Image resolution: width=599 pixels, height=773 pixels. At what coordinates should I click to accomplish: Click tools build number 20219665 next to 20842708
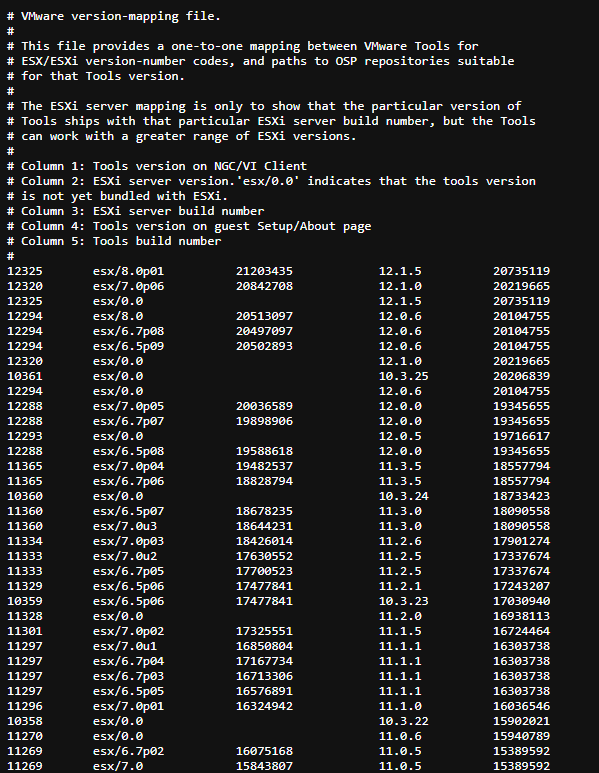522,286
